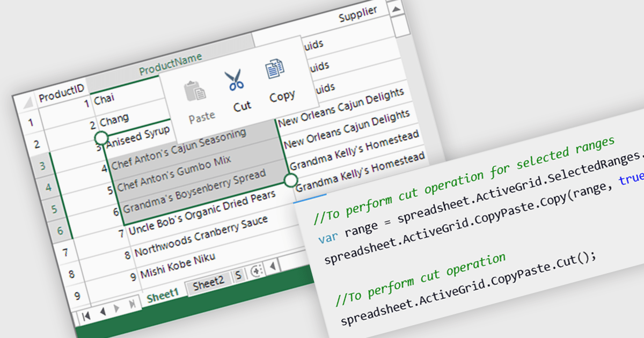
Task: Select row header 3
Action: (42, 166)
